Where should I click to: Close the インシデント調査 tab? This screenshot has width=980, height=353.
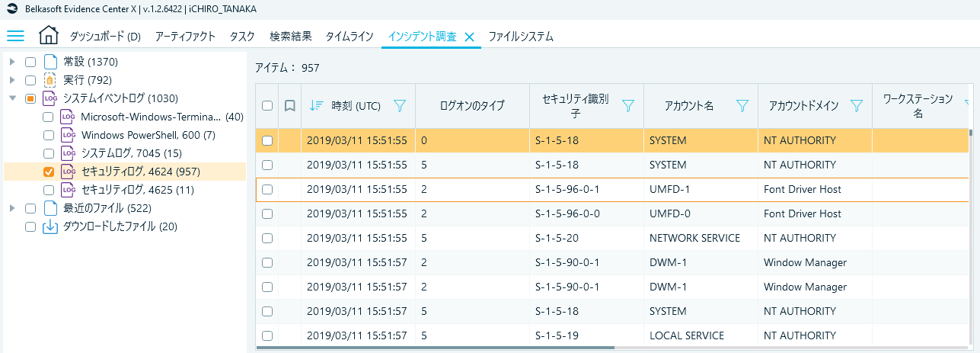(x=469, y=37)
